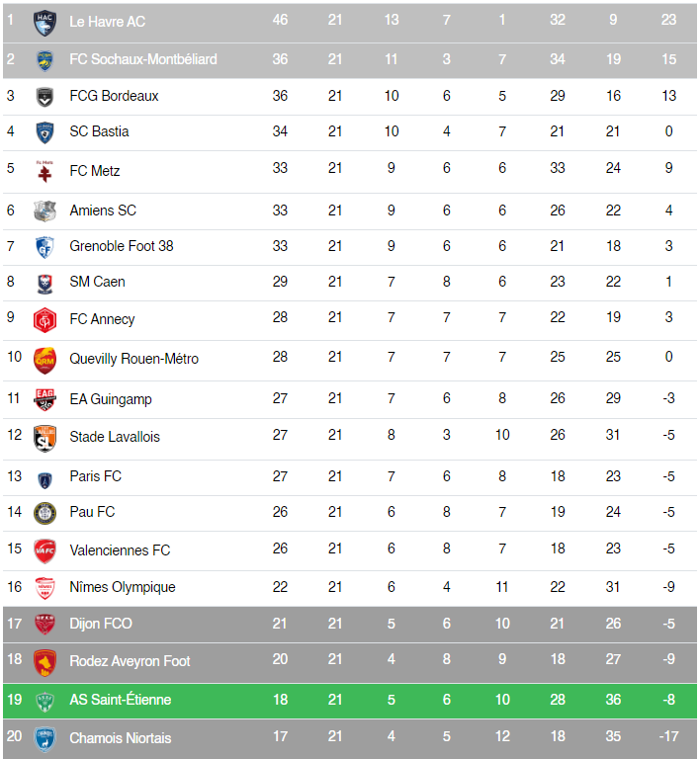Screen dimensions: 700x759
Task: Open the Nîmes Olympique team link
Action: [123, 587]
